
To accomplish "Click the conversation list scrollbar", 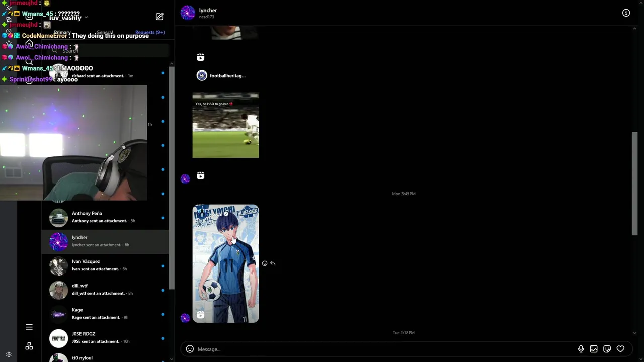I will coord(171,178).
